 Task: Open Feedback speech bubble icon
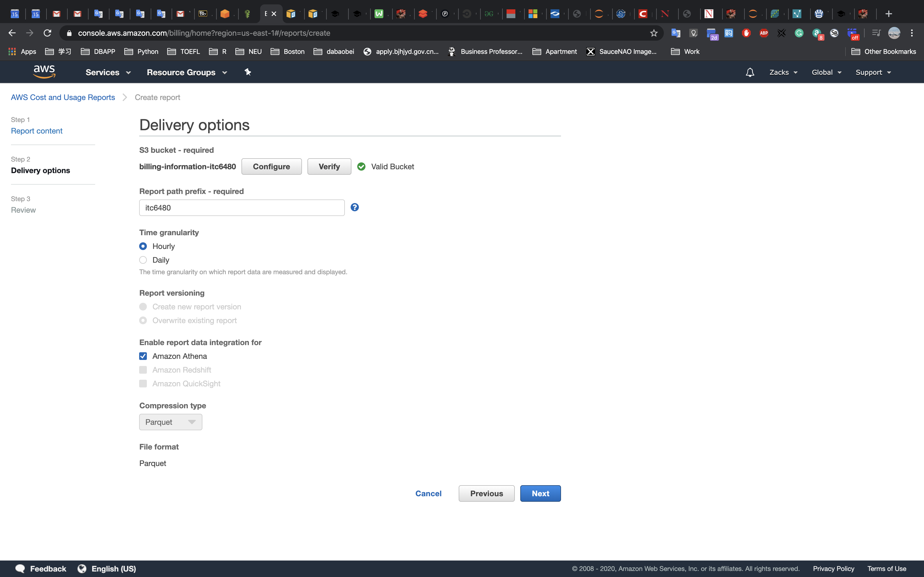pyautogui.click(x=20, y=568)
